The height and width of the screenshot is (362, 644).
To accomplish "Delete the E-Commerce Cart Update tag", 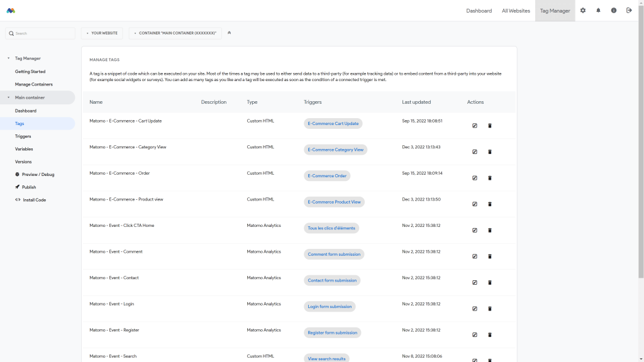I will [x=489, y=126].
